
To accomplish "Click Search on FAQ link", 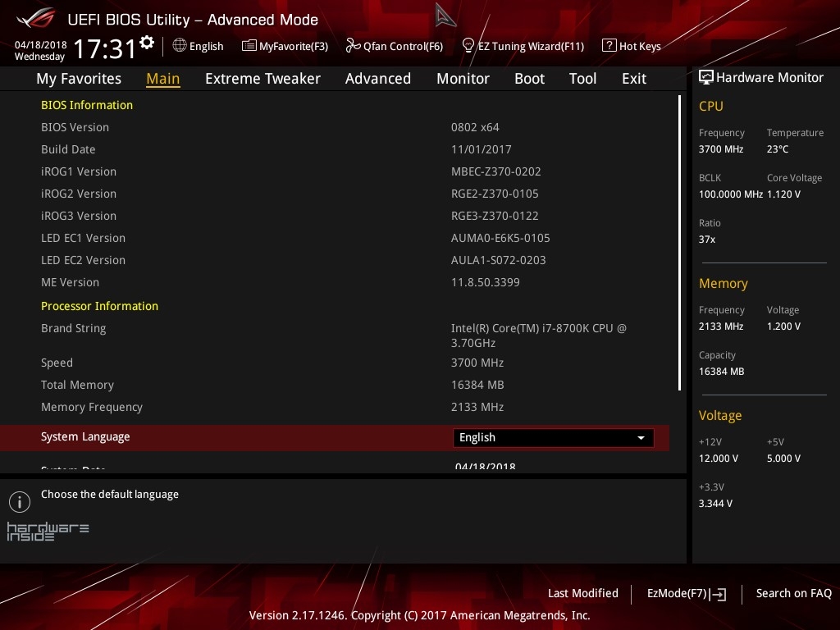I will point(794,594).
